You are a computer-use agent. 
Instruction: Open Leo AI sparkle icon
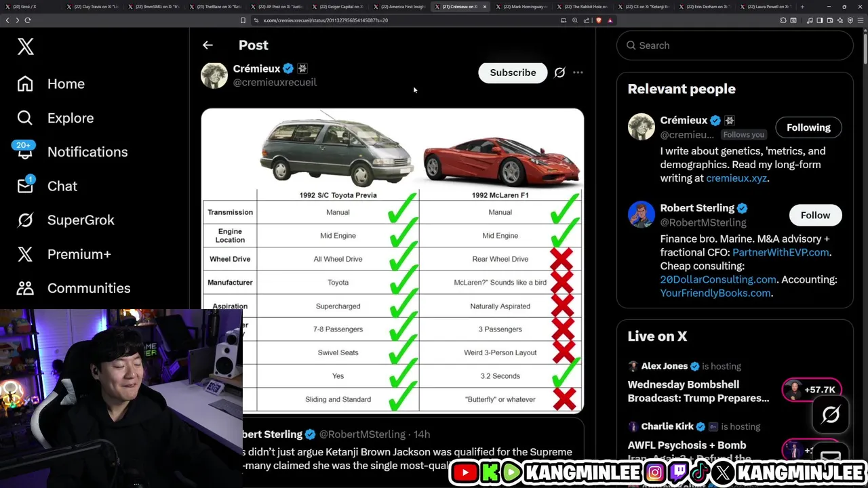click(840, 20)
